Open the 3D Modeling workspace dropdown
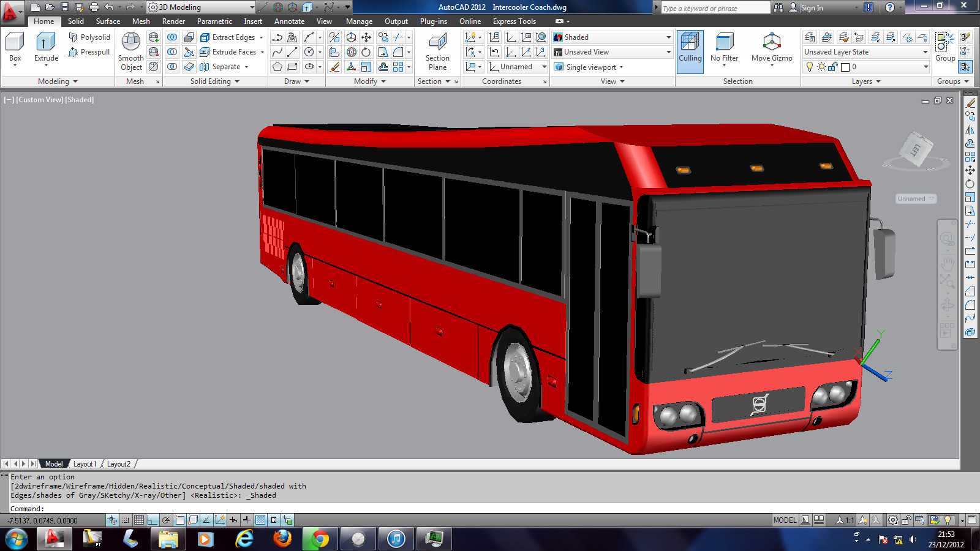980x551 pixels. click(202, 7)
